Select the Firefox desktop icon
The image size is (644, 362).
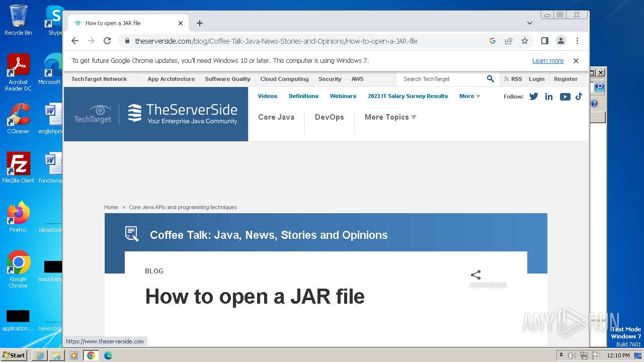point(18,217)
